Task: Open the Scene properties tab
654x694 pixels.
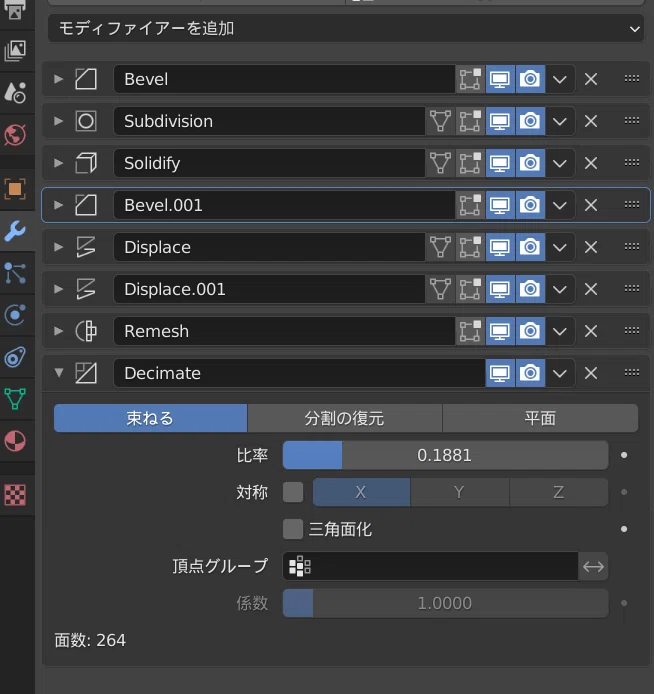Action: pyautogui.click(x=15, y=93)
